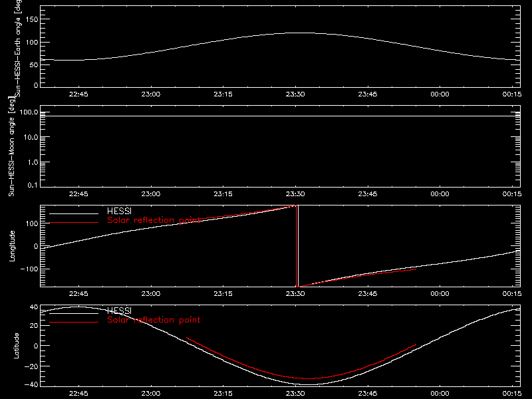
Task: Click white HESSI legend line sample in Latitude plot
Action: click(x=74, y=313)
